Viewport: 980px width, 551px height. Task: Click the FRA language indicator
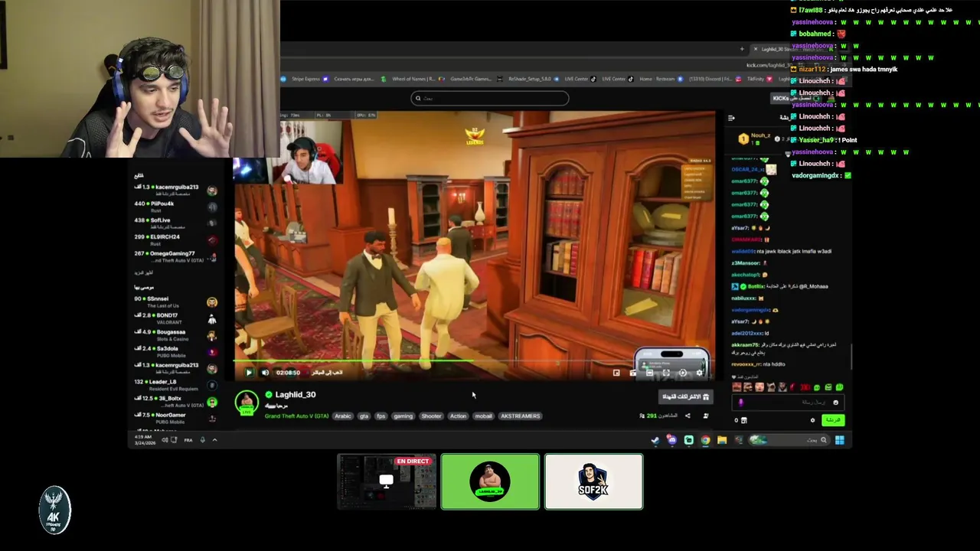coord(188,440)
